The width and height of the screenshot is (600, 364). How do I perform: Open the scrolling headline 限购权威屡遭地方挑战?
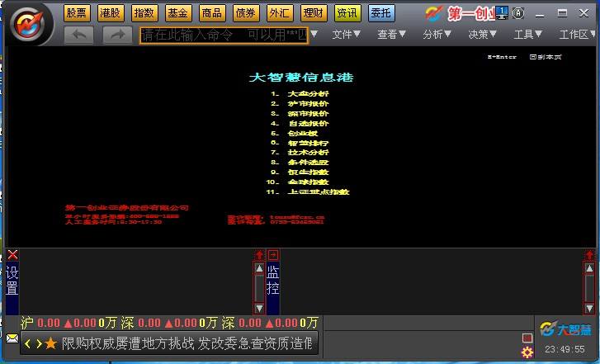[x=128, y=343]
